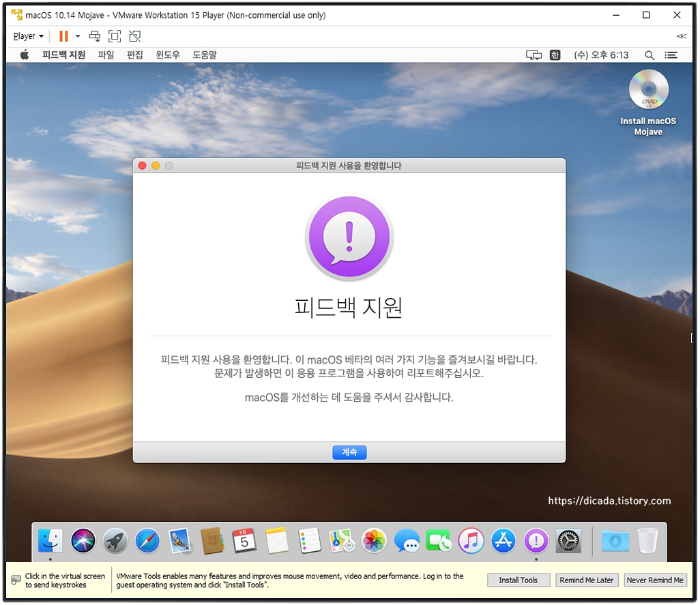Open Finder from the dock

coord(50,541)
